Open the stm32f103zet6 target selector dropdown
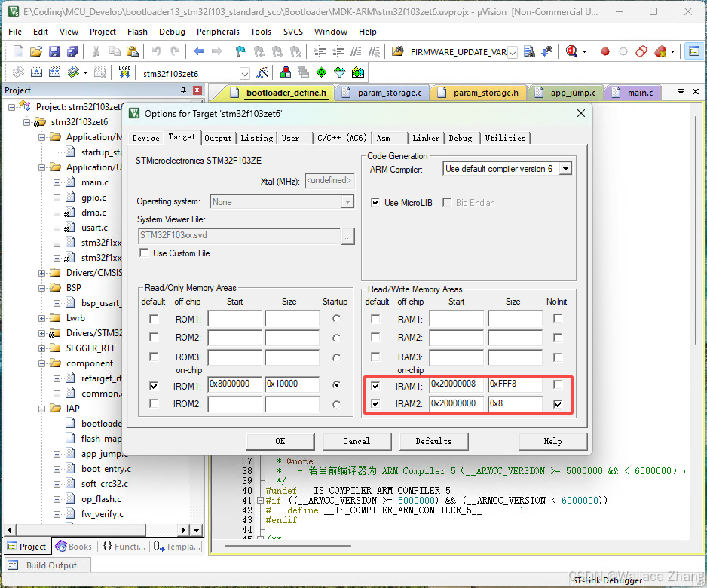 244,74
